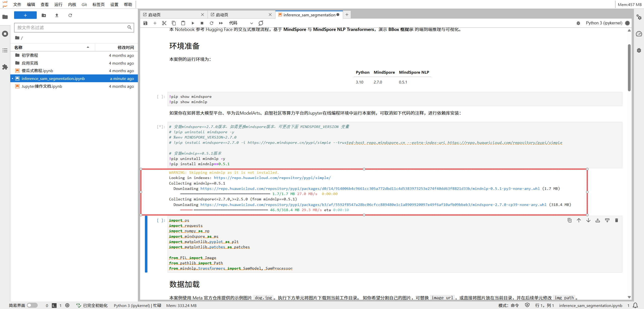
Task: Click the pip show mindspore code cell
Action: [395, 99]
